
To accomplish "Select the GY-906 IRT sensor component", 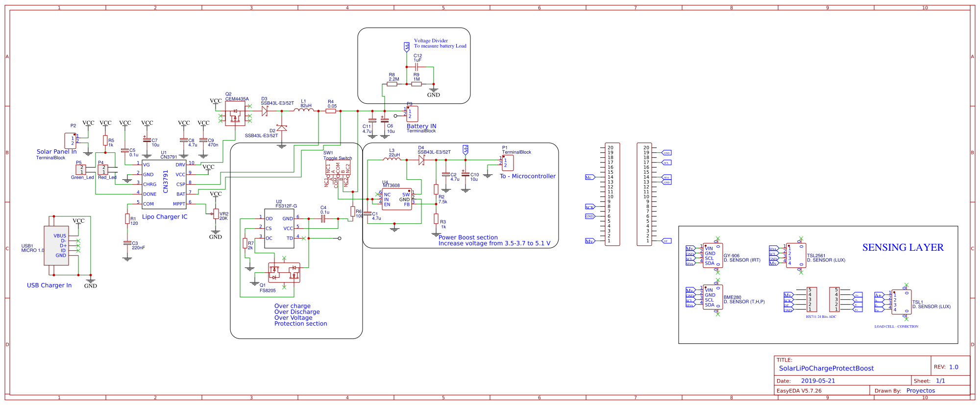I will click(712, 256).
